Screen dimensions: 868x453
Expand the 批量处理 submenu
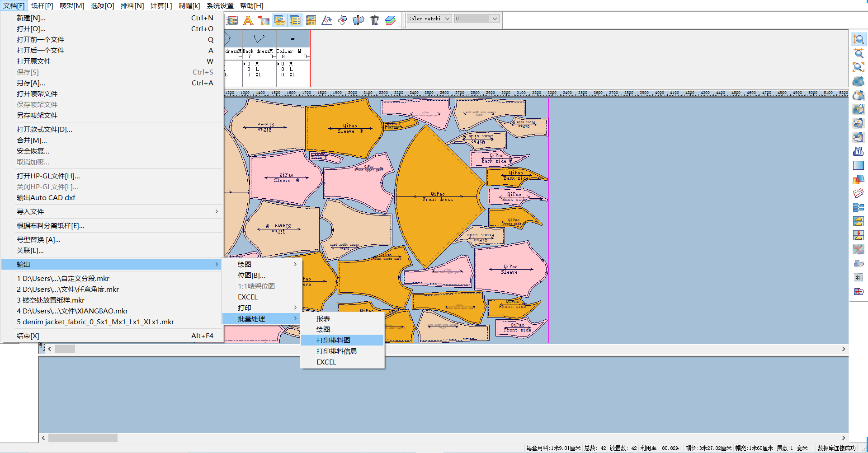(262, 319)
